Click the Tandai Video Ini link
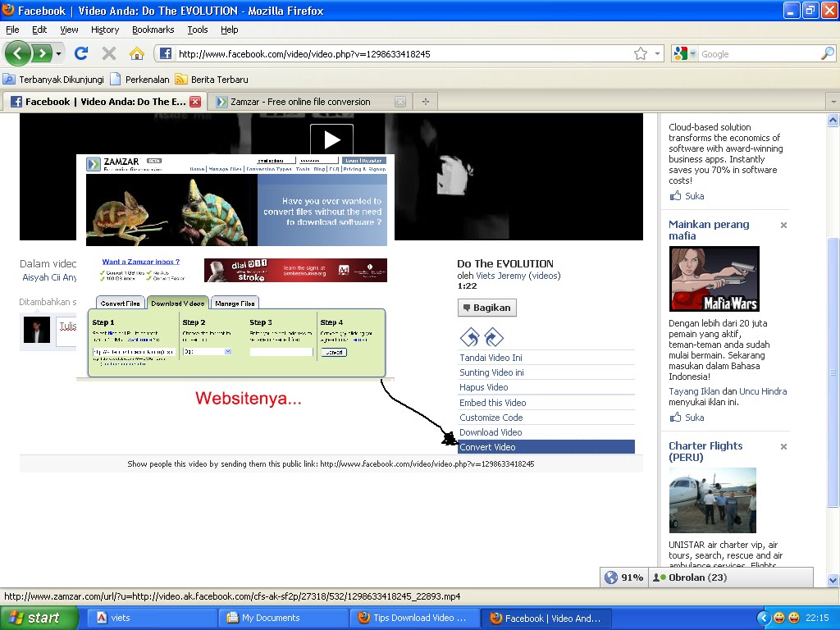 [x=491, y=358]
